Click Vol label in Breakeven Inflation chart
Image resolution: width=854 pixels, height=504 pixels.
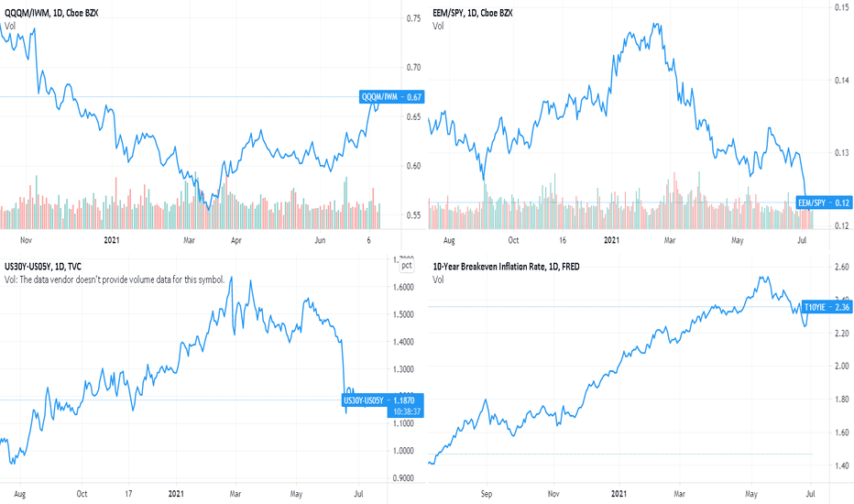[438, 279]
